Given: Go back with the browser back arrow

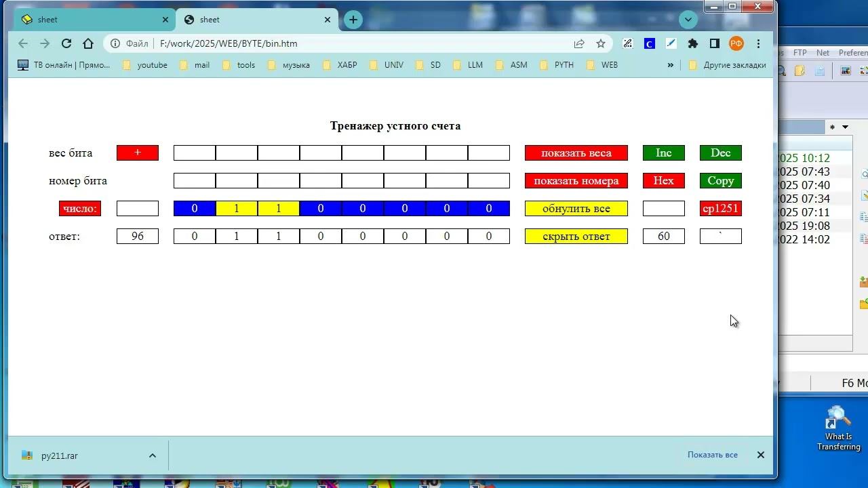Looking at the screenshot, I should coord(23,43).
